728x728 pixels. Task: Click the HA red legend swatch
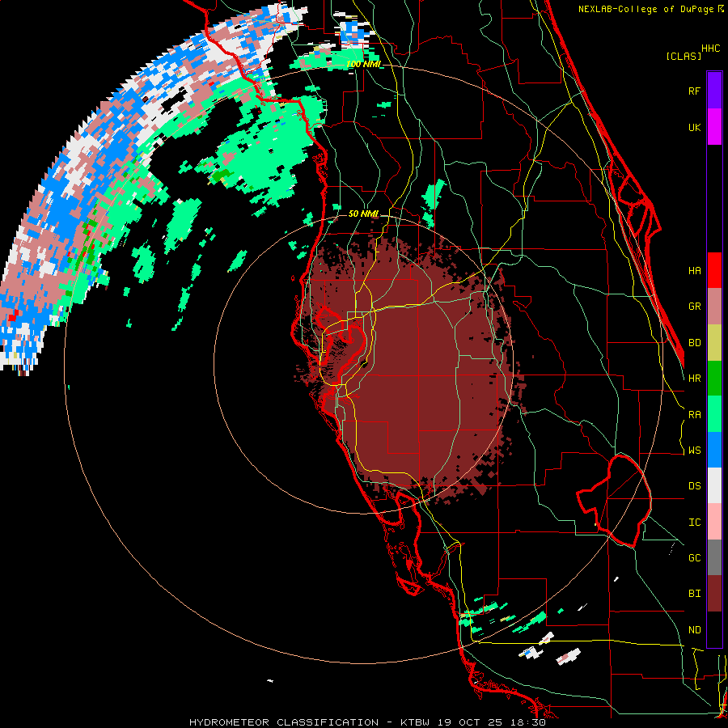[x=714, y=270]
